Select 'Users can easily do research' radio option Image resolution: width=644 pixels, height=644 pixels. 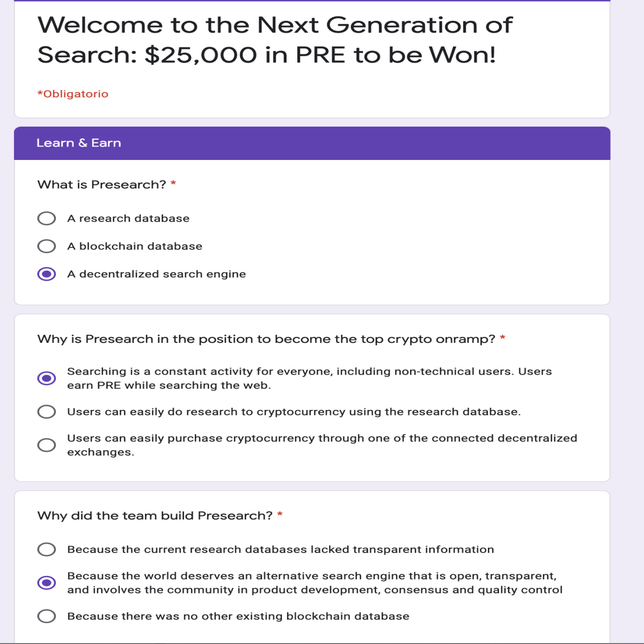click(x=47, y=412)
